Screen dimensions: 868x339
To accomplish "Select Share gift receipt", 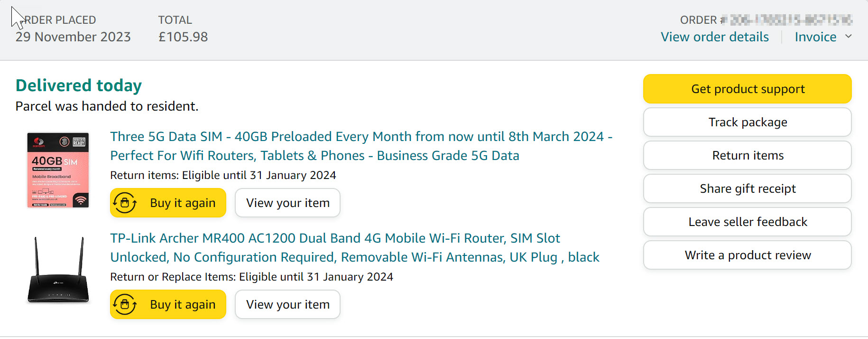I will (x=747, y=188).
